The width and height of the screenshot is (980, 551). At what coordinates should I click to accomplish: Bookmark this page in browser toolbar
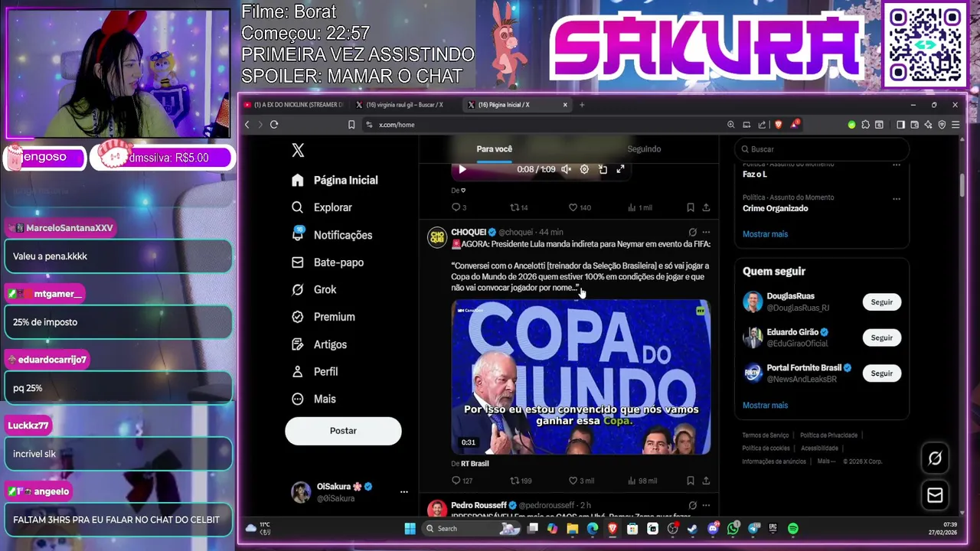point(351,125)
